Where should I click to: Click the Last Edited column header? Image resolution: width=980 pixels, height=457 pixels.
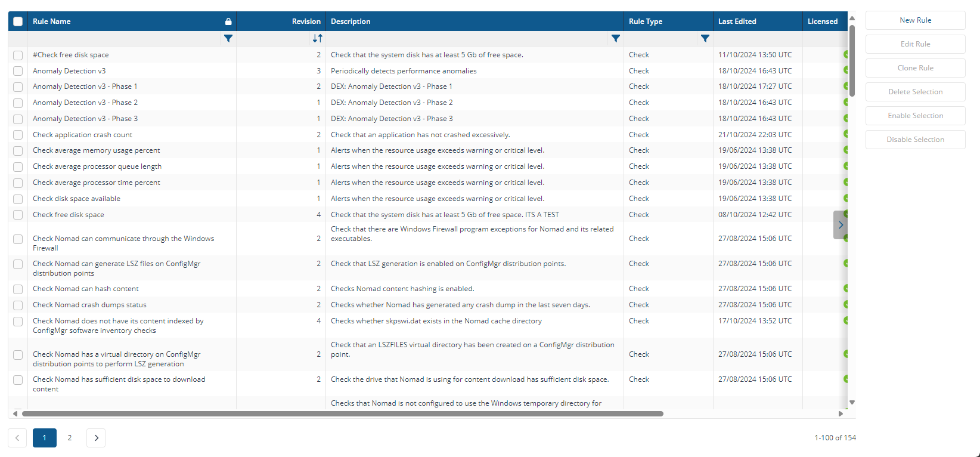[737, 21]
